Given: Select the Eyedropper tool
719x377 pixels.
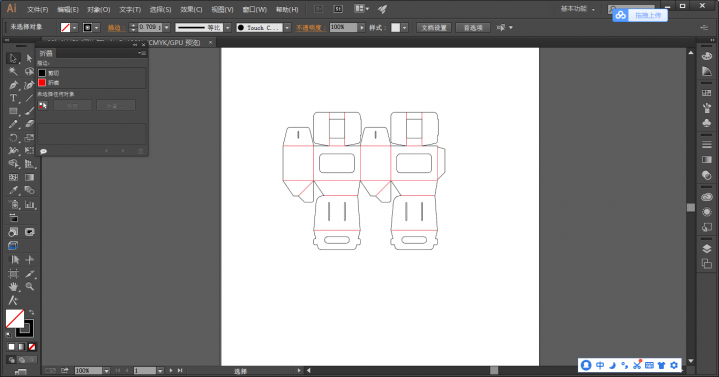Looking at the screenshot, I should (x=13, y=190).
